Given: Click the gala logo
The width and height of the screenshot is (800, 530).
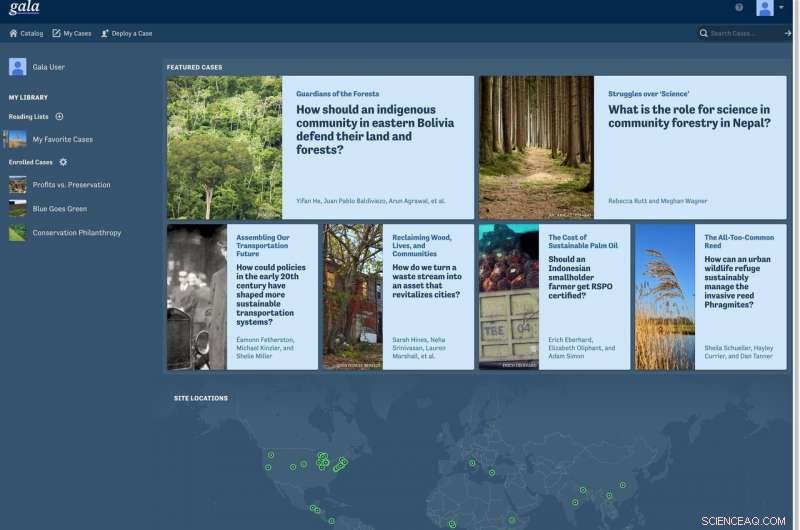Looking at the screenshot, I should click(24, 7).
